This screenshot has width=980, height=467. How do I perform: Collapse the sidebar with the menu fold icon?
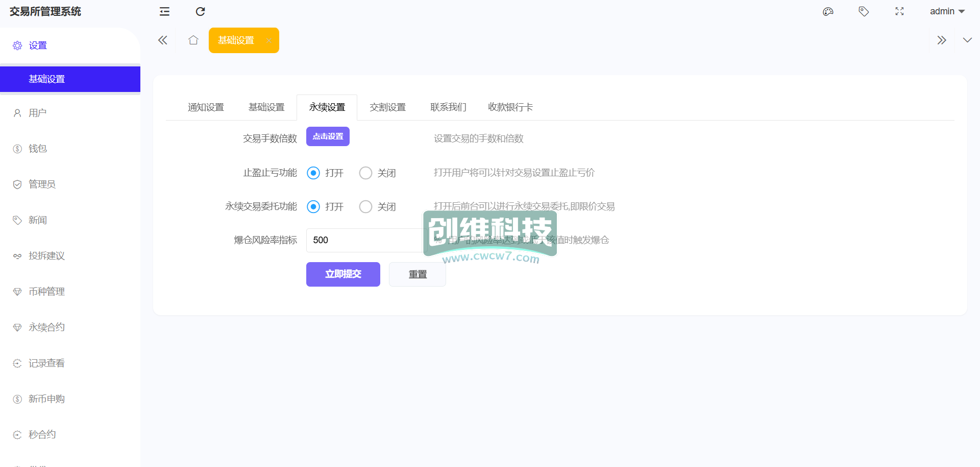(x=164, y=11)
